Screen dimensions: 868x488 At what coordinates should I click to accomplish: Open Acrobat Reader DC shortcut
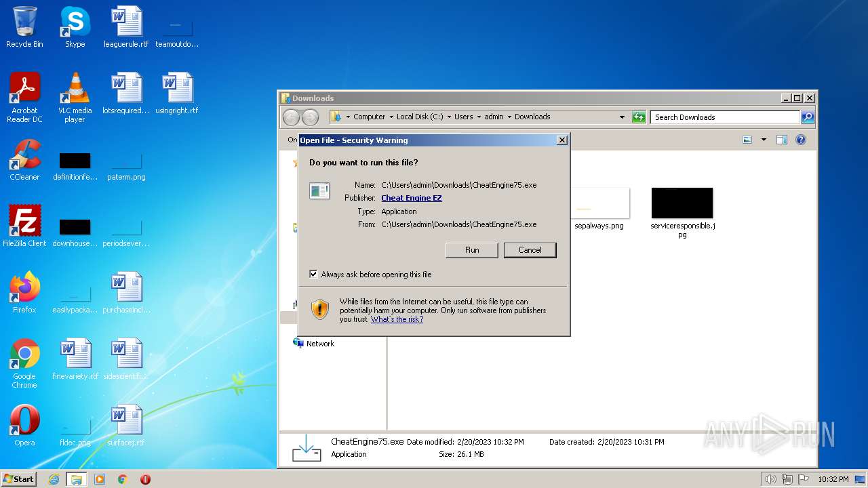pyautogui.click(x=24, y=98)
